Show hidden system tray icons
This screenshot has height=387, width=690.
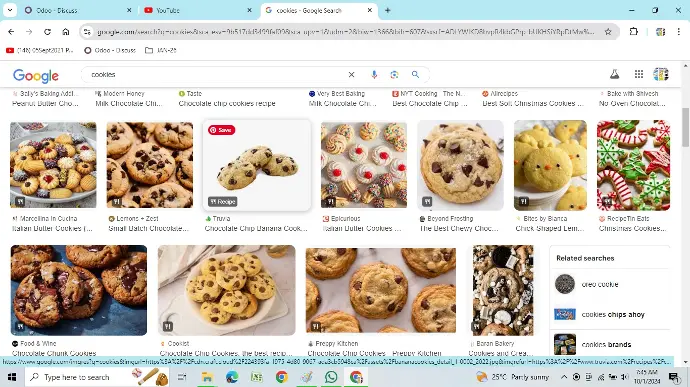pyautogui.click(x=564, y=377)
